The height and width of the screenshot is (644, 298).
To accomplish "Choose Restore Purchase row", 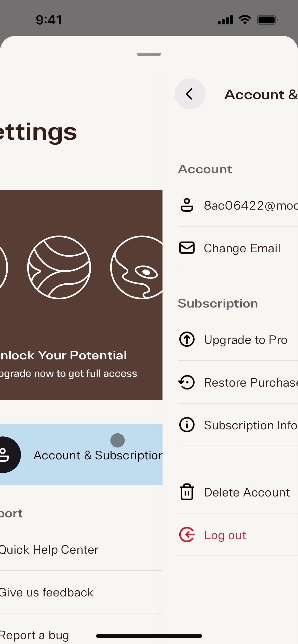I will coord(251,383).
